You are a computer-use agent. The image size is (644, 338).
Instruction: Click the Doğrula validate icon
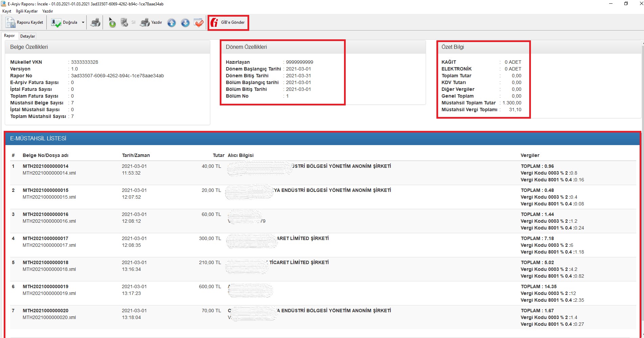[56, 23]
